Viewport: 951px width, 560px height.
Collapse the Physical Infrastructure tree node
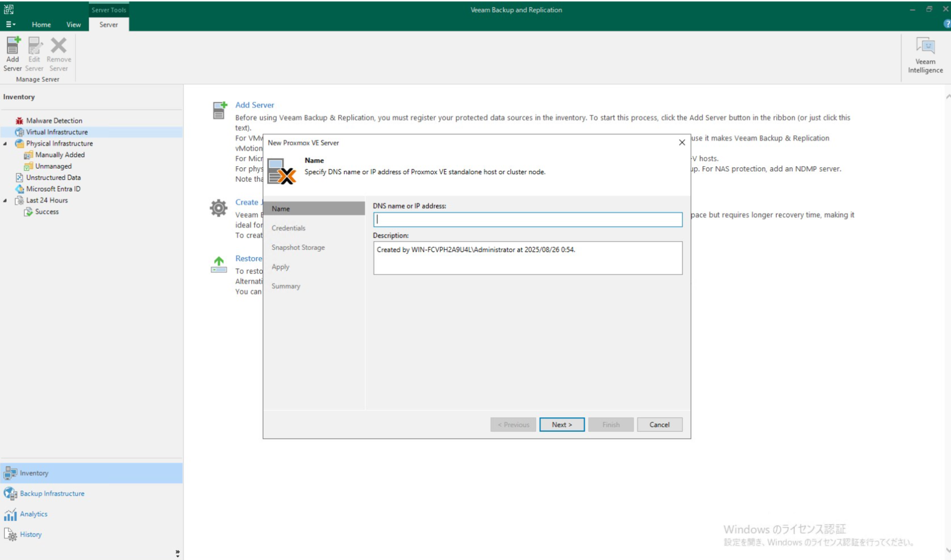pyautogui.click(x=5, y=144)
